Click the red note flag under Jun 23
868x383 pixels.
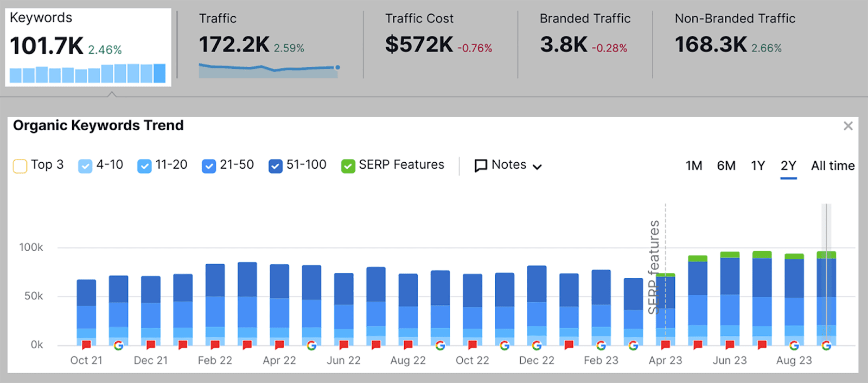[x=730, y=345]
